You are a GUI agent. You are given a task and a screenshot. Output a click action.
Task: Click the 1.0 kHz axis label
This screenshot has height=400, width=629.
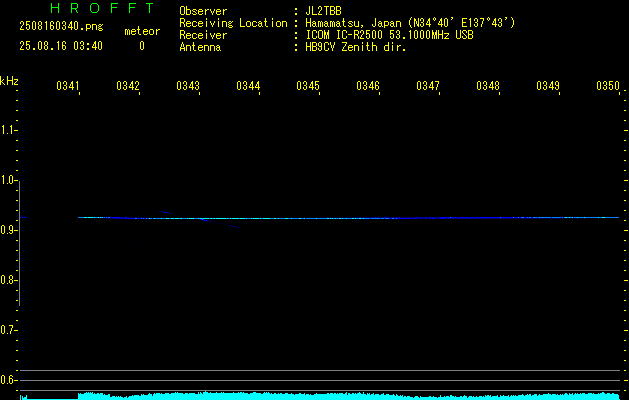pos(8,180)
